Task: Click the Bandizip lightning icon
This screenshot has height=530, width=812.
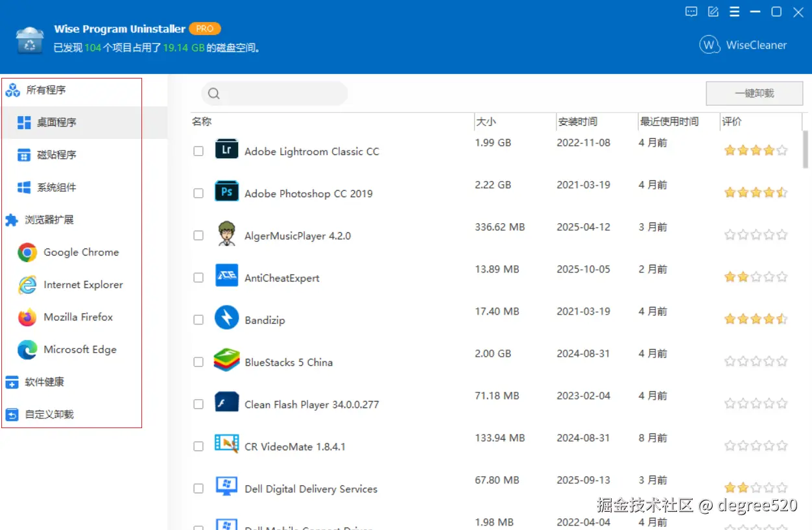Action: click(226, 318)
